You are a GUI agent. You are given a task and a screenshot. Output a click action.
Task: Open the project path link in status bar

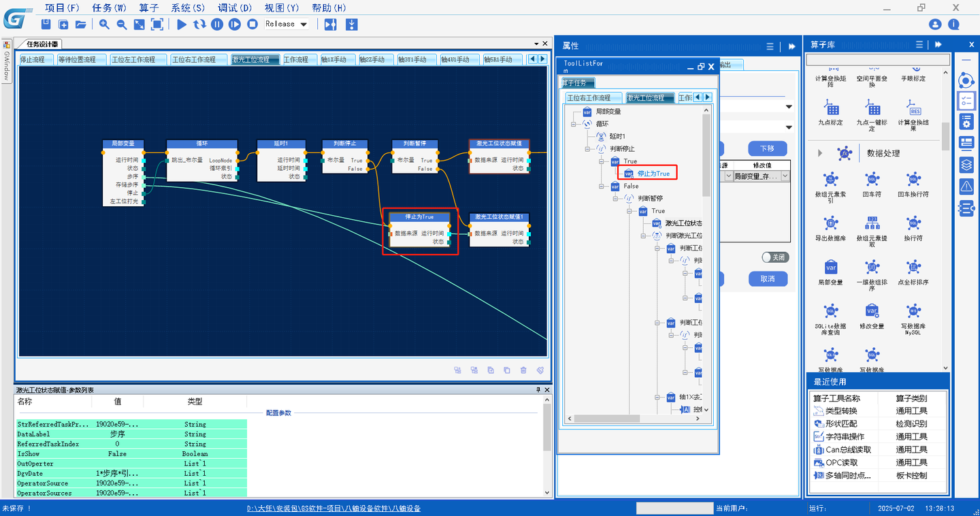pos(333,509)
